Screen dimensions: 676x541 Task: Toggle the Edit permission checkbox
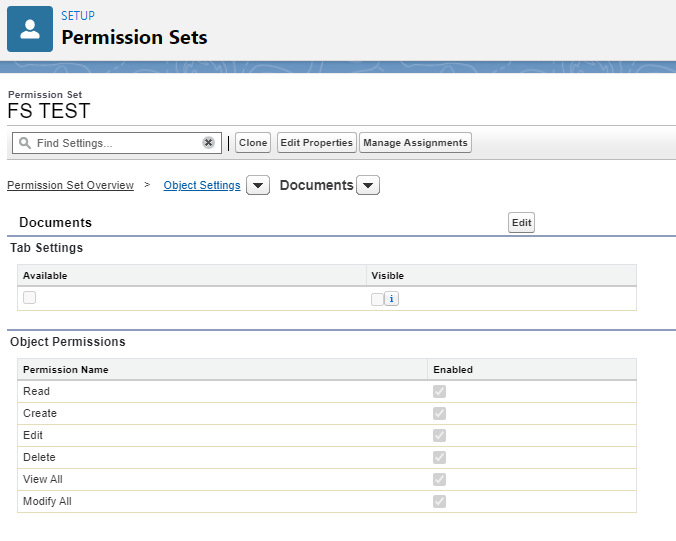[x=439, y=435]
